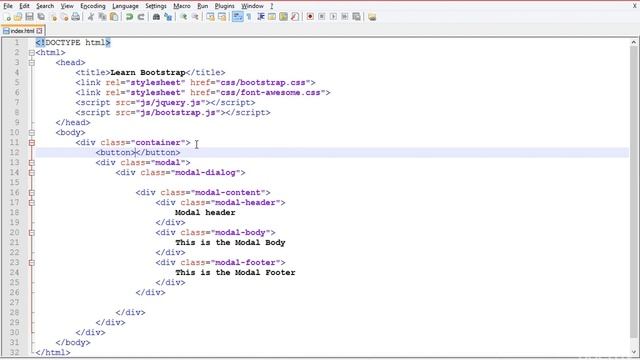Start macro recording with red dot icon
This screenshot has width=640, height=360.
(x=310, y=17)
